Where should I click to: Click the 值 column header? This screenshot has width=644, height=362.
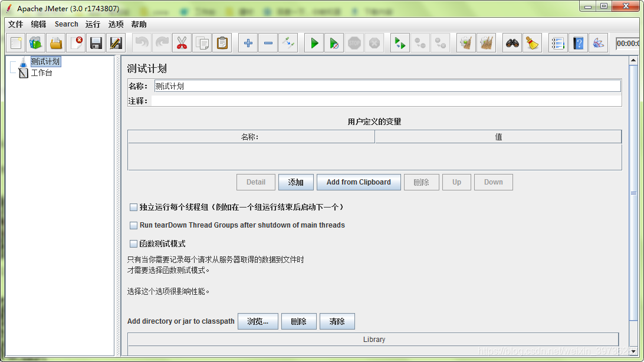498,137
